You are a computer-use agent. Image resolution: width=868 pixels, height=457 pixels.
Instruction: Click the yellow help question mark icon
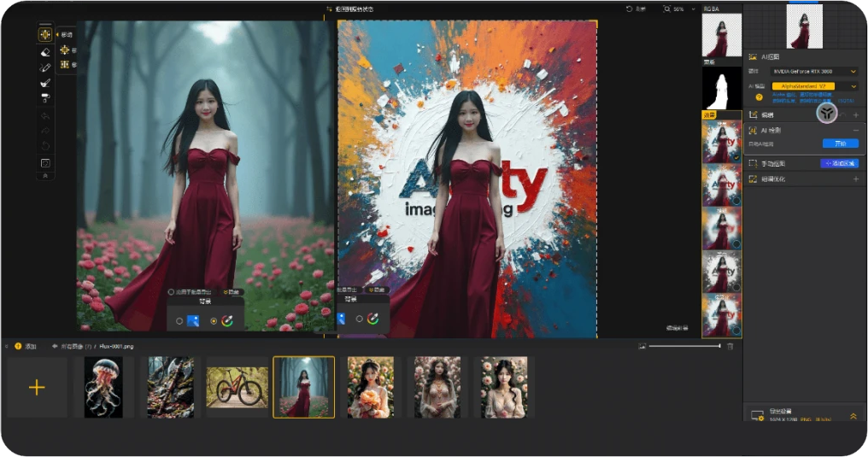(x=759, y=97)
